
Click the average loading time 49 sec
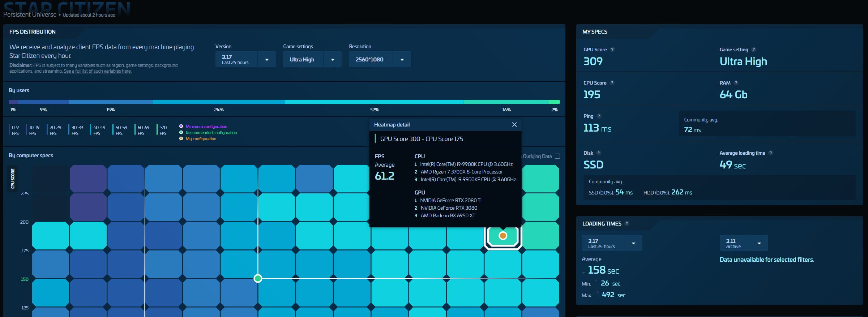click(x=732, y=165)
